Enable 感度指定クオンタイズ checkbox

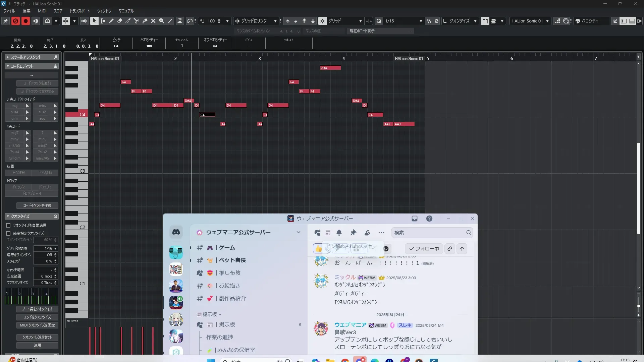click(8, 233)
